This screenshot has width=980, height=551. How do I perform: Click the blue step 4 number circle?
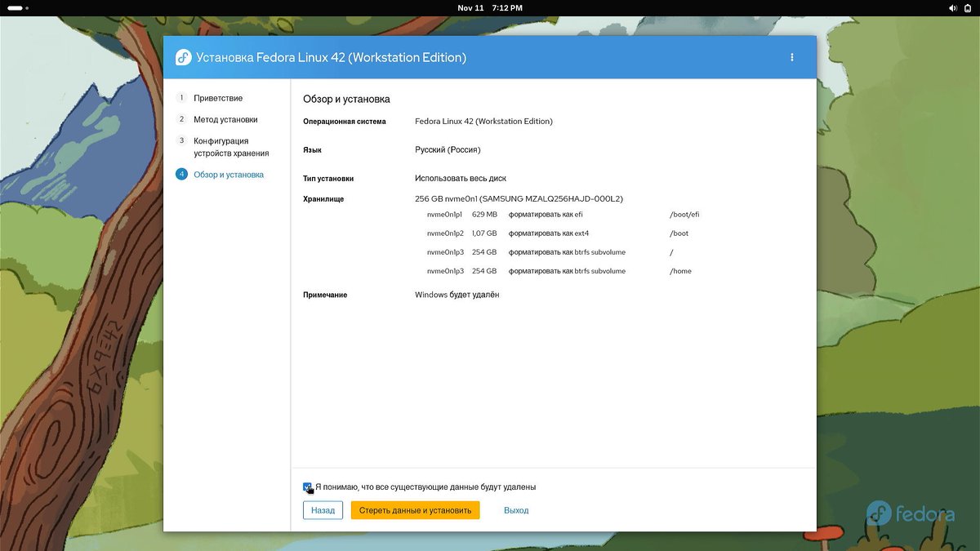pos(181,175)
